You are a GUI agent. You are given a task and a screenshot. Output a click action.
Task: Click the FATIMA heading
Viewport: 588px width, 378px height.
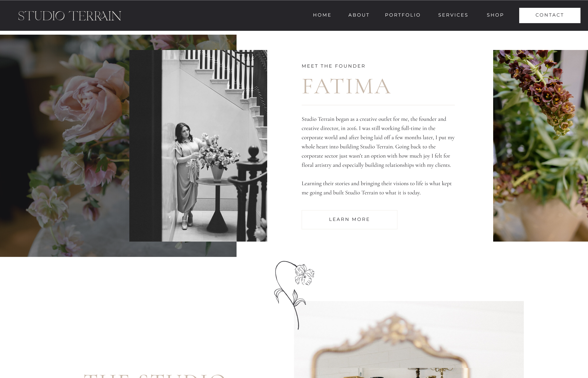click(346, 86)
